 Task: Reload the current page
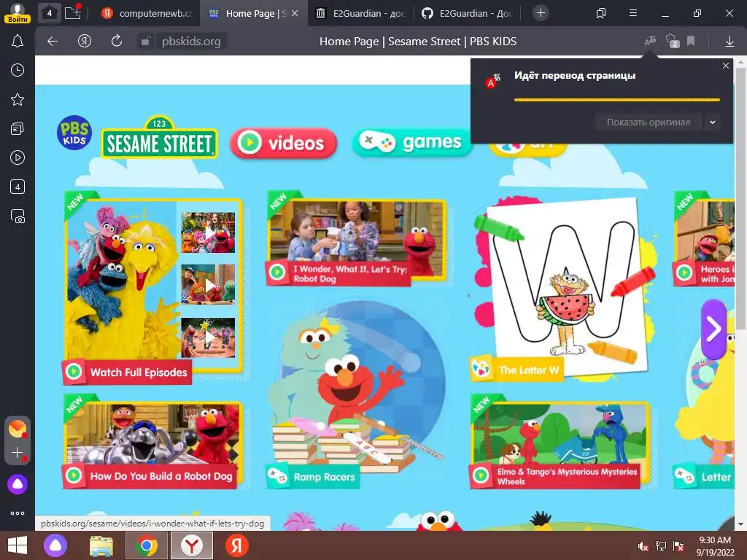tap(116, 42)
